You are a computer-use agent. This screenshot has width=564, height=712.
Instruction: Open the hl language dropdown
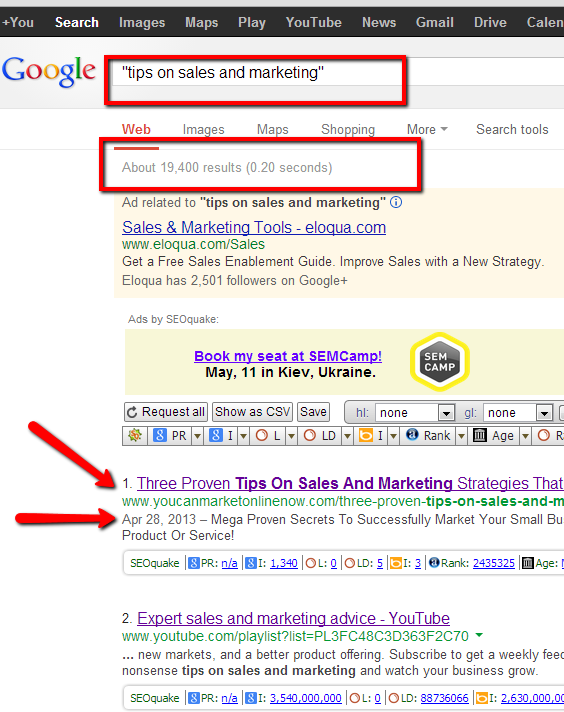[x=415, y=413]
